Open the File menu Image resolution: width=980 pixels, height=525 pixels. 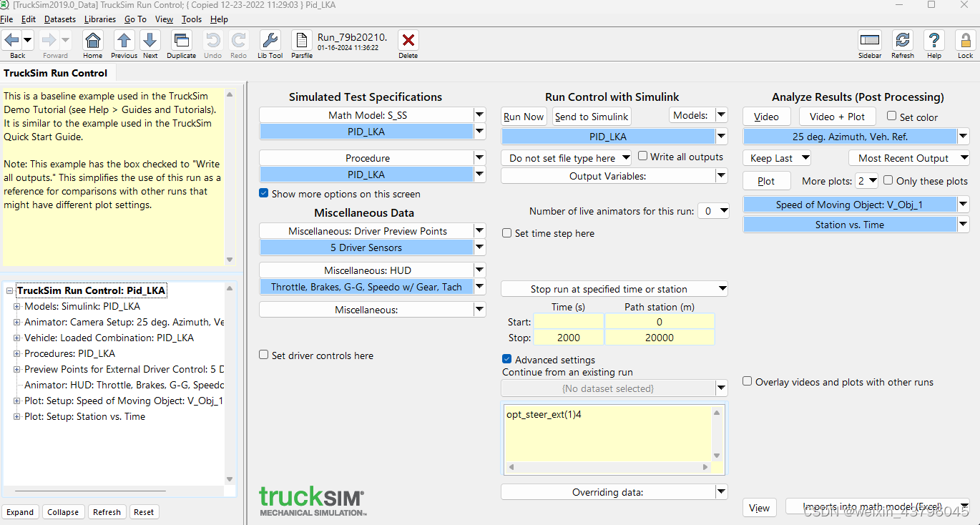coord(6,19)
